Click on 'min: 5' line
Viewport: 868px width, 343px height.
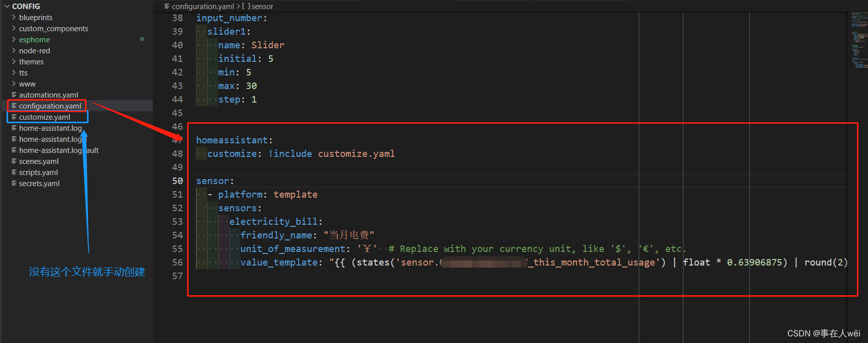click(x=234, y=72)
